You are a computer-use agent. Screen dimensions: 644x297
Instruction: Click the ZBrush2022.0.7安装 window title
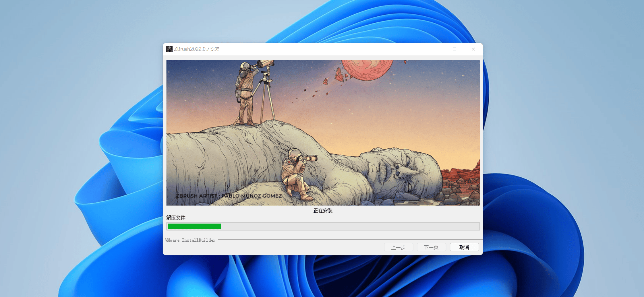pos(197,49)
